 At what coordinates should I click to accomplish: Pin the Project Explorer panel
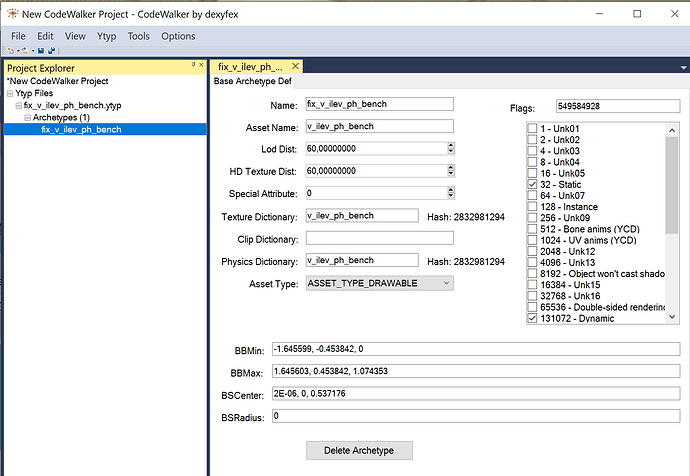(194, 65)
